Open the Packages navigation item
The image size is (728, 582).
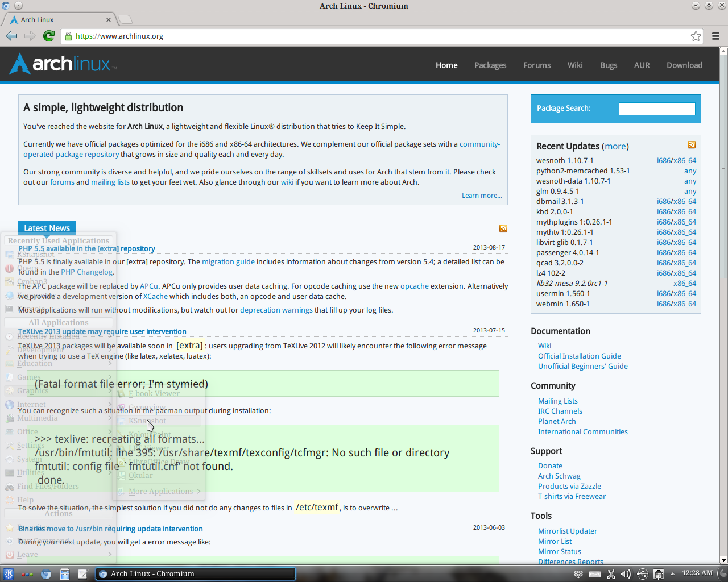point(490,65)
